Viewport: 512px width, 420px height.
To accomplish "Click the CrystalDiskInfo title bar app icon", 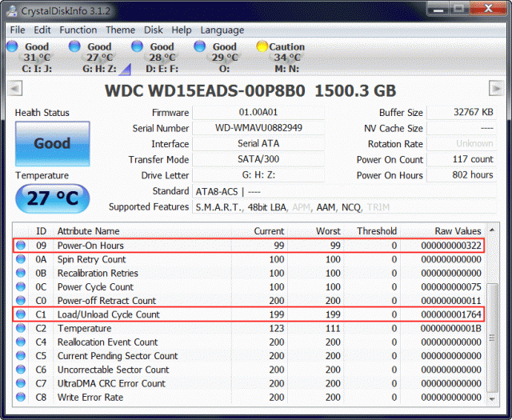I will point(13,10).
